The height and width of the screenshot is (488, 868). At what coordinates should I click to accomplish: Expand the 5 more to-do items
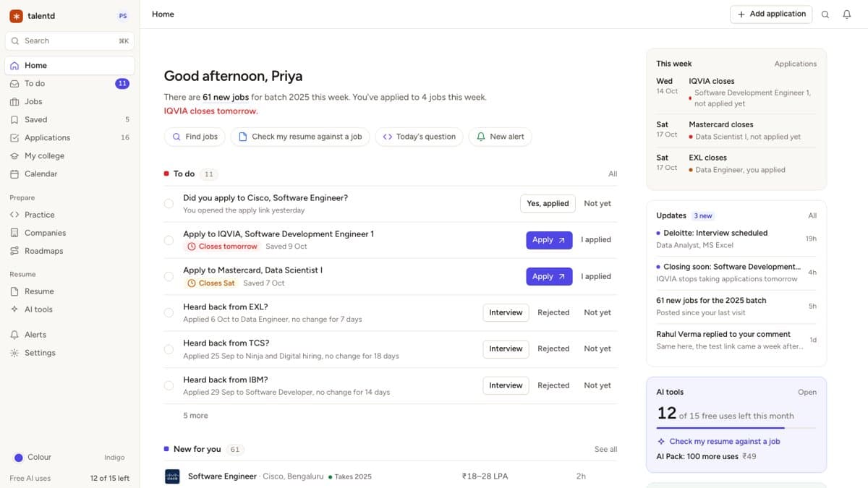coord(195,416)
